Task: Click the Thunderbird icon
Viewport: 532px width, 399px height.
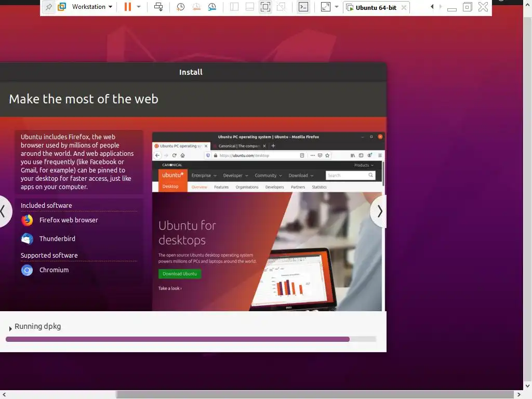Action: pyautogui.click(x=27, y=239)
